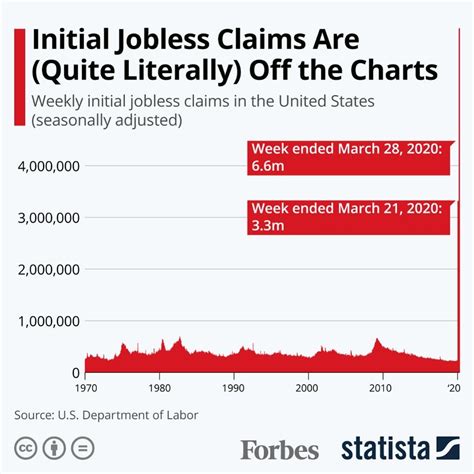Select the 1990 tick on the timeline

tap(234, 388)
